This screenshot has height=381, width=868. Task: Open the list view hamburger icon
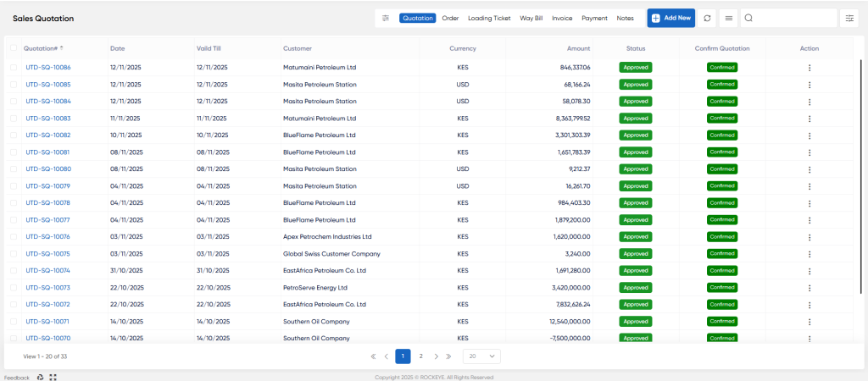[x=728, y=19]
